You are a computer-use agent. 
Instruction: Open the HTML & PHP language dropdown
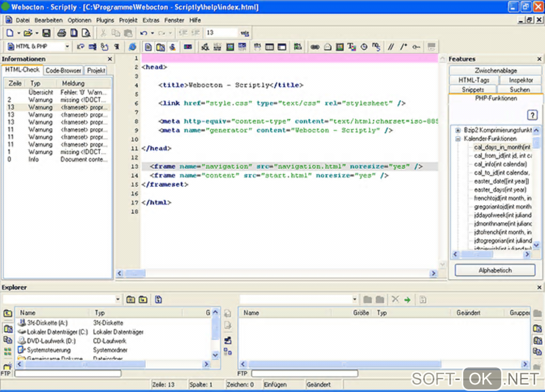coord(67,47)
